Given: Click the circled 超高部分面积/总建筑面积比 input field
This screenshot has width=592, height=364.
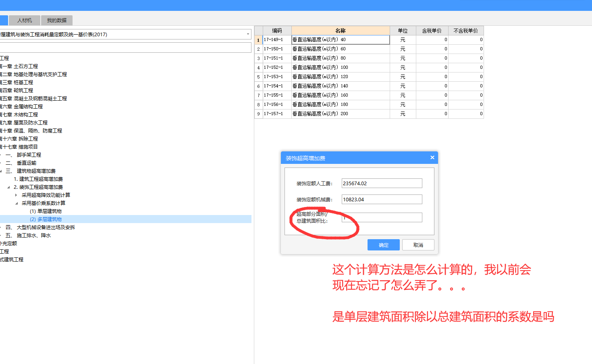Looking at the screenshot, I should pos(381,217).
